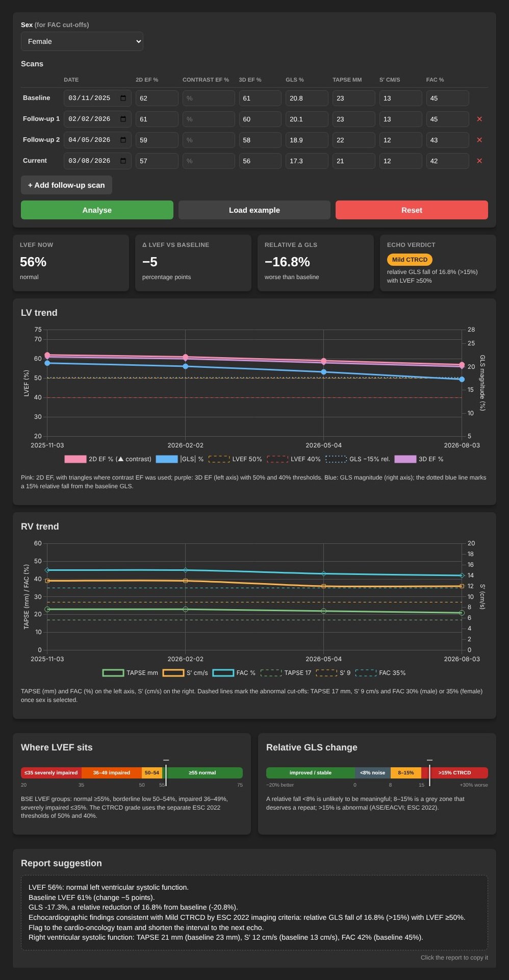Load the example data

254,210
